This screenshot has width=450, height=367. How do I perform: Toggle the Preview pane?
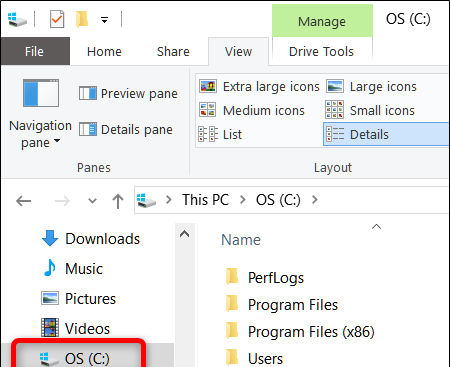(x=128, y=94)
